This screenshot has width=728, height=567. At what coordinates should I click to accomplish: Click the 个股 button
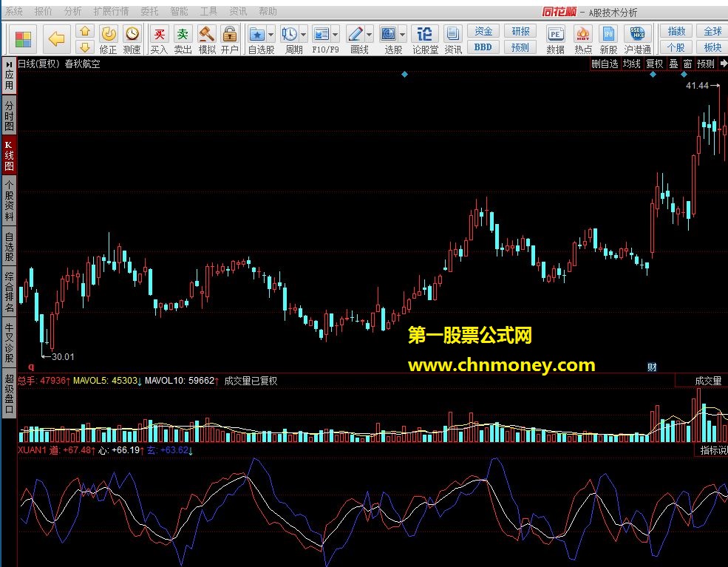point(676,47)
